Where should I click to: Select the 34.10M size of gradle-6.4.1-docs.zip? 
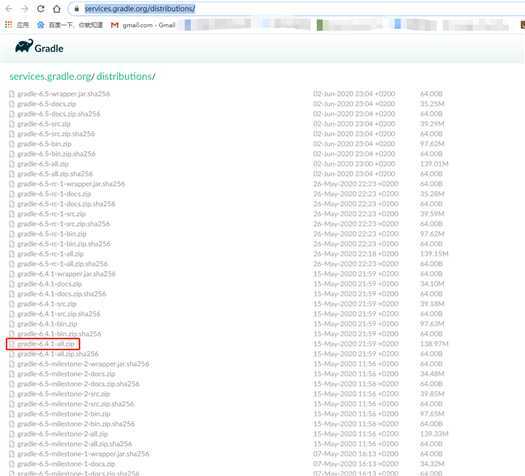click(x=432, y=284)
